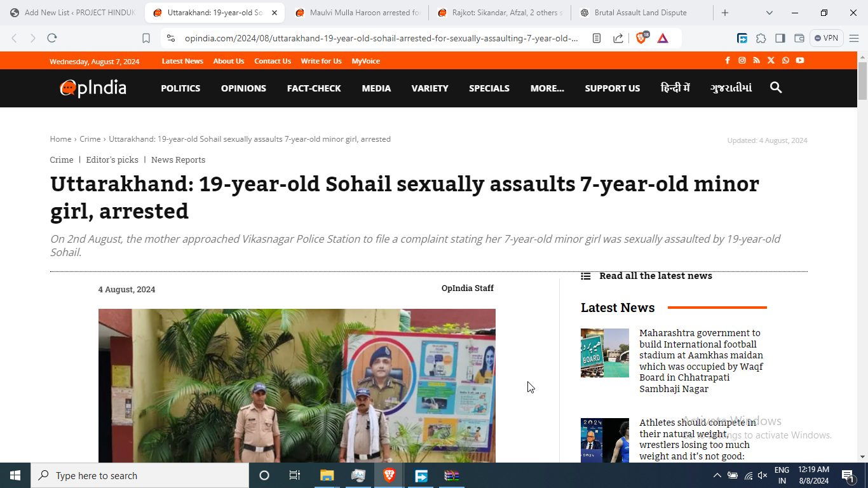Toggle Reader mode in the address bar
Screen dimensions: 868x488
coord(597,38)
